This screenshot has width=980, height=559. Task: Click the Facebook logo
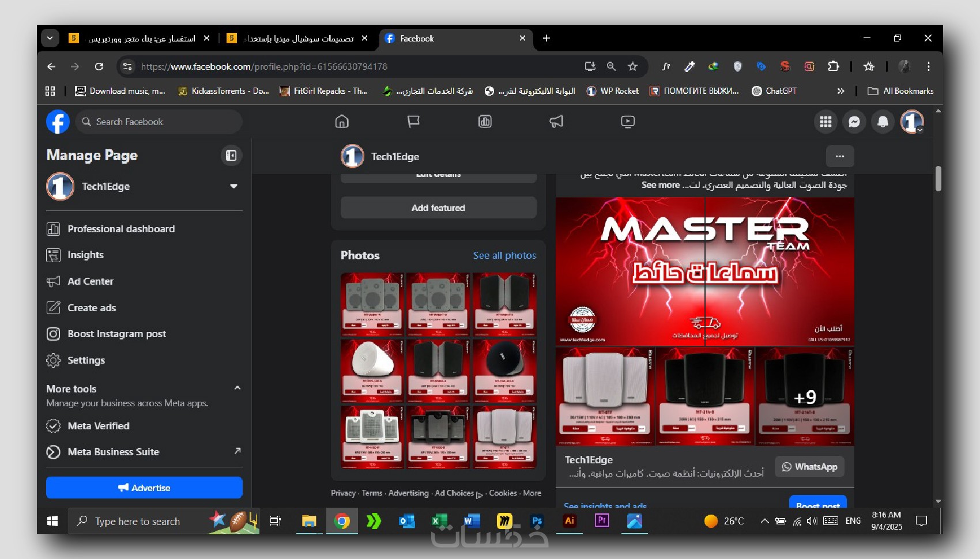coord(58,122)
